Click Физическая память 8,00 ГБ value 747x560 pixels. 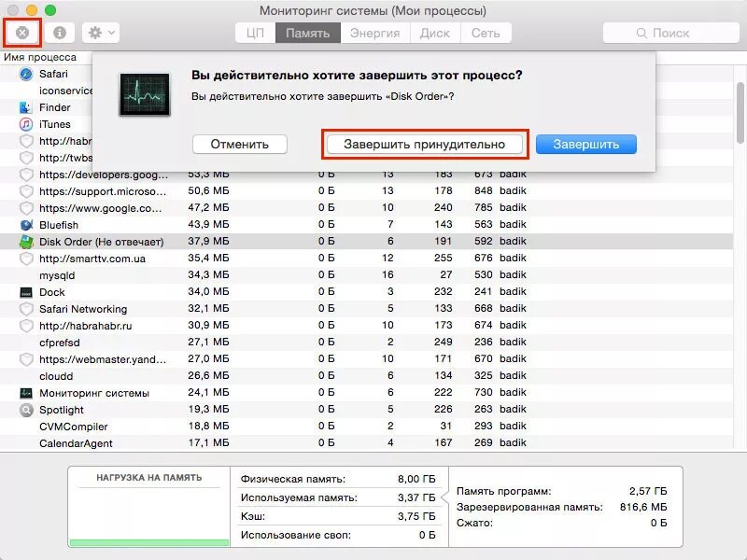click(x=416, y=479)
